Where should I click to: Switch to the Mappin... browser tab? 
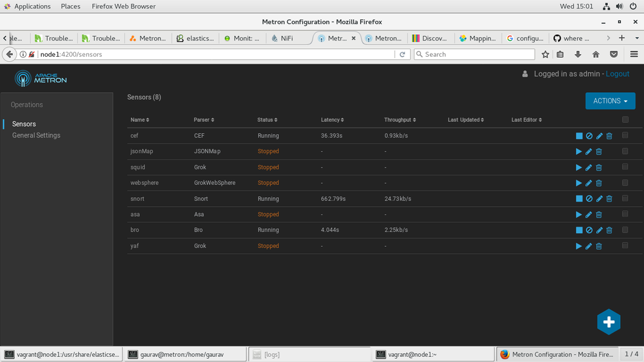pyautogui.click(x=478, y=38)
